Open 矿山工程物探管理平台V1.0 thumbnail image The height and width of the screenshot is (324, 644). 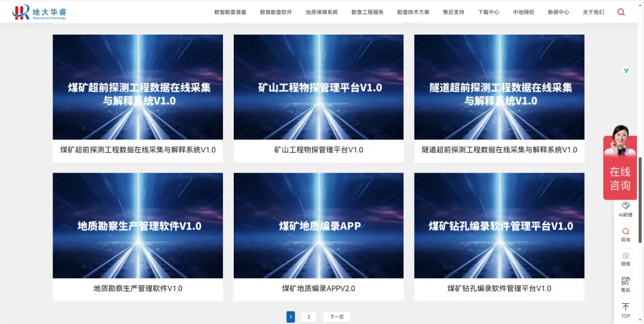pyautogui.click(x=318, y=87)
